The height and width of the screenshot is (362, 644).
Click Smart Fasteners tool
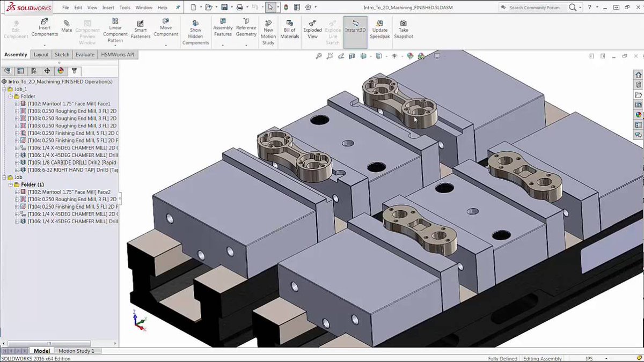tap(141, 29)
